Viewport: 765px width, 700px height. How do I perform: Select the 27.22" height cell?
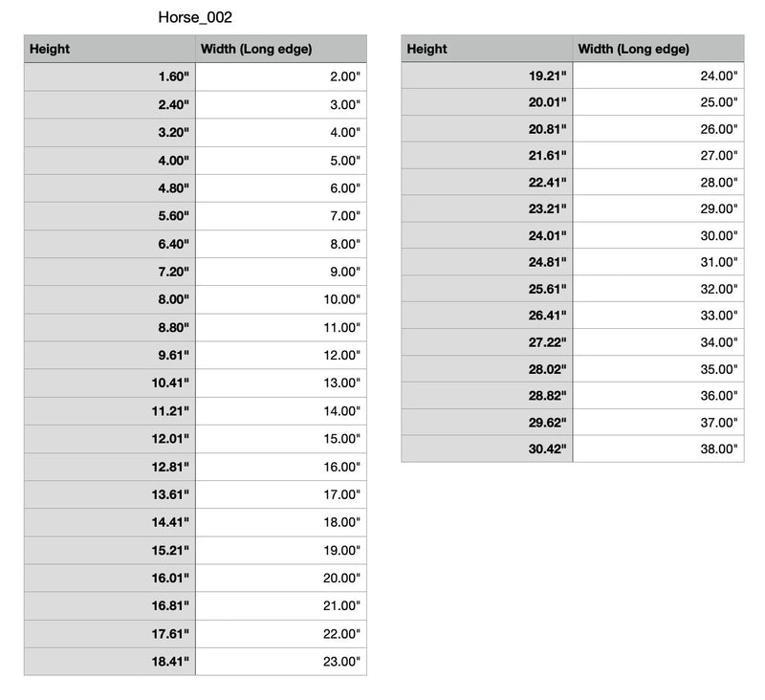pos(487,342)
